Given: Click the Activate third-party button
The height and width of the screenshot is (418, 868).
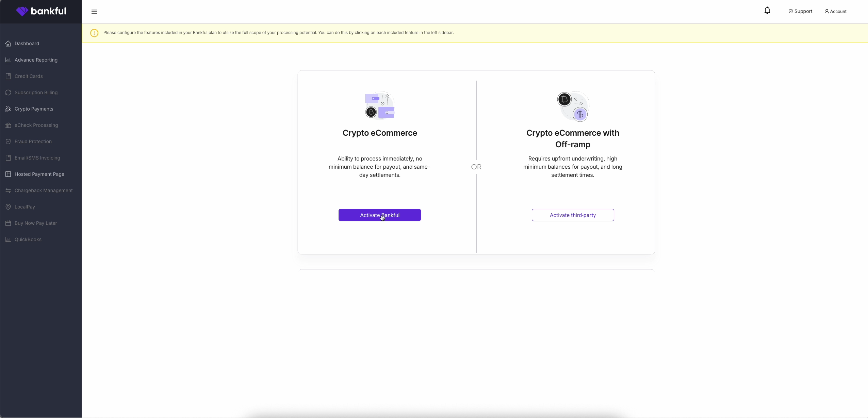Looking at the screenshot, I should pos(573,215).
